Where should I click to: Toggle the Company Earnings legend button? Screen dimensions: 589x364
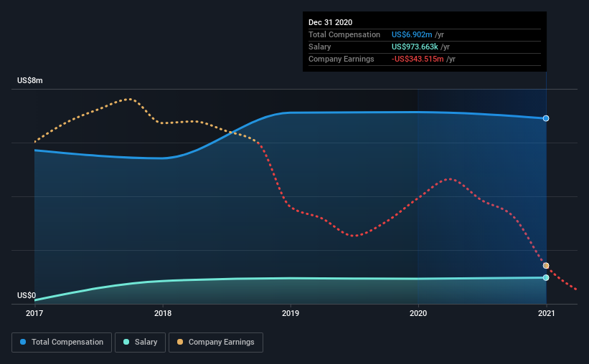pyautogui.click(x=216, y=343)
